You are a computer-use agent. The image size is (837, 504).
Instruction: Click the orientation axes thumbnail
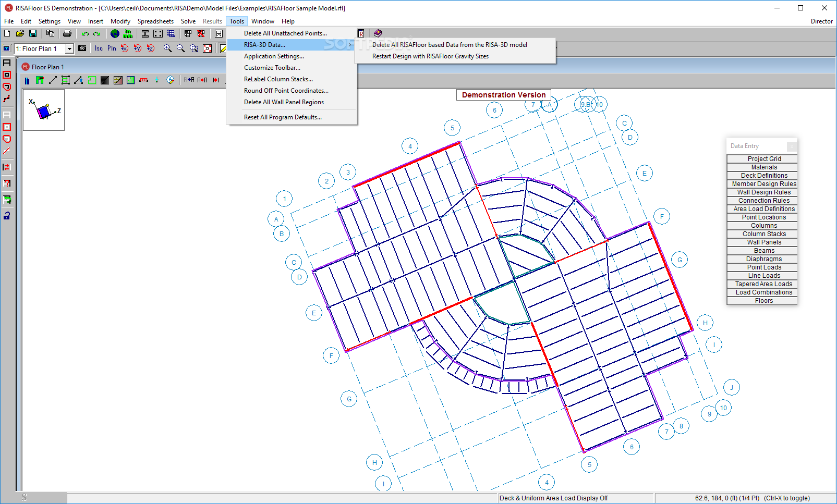coord(44,110)
